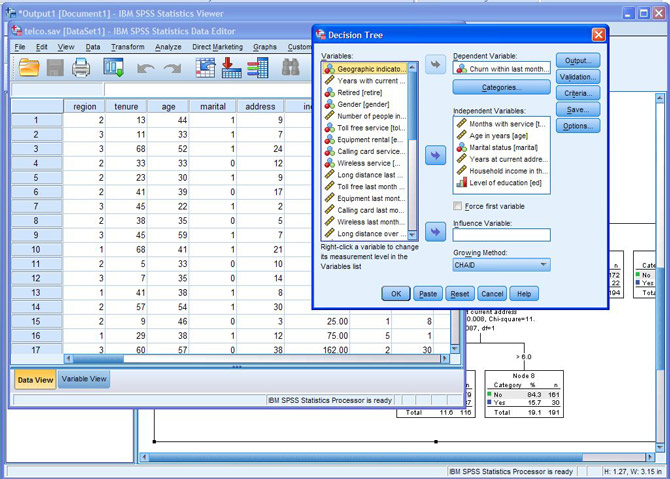Screen dimensions: 670x479
Task: Select Level of education in Independent Variables
Action: coord(500,184)
